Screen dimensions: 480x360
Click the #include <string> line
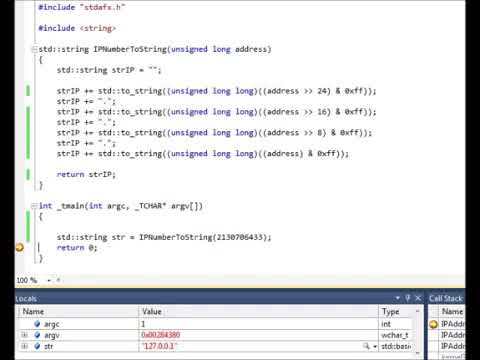77,28
